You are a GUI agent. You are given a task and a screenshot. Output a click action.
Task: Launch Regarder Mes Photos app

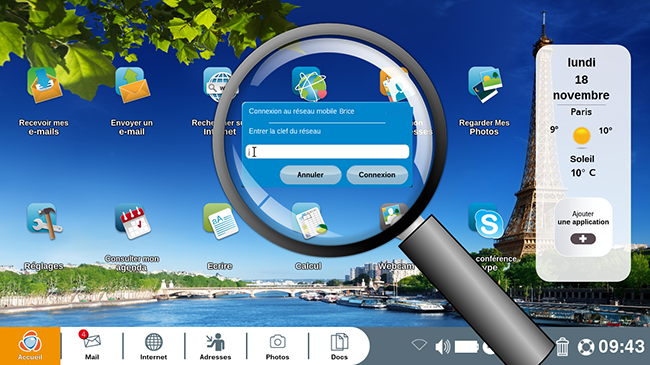tap(485, 85)
